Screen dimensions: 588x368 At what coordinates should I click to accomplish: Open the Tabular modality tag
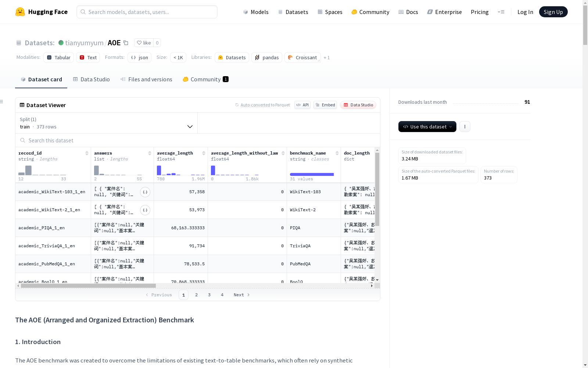point(59,57)
